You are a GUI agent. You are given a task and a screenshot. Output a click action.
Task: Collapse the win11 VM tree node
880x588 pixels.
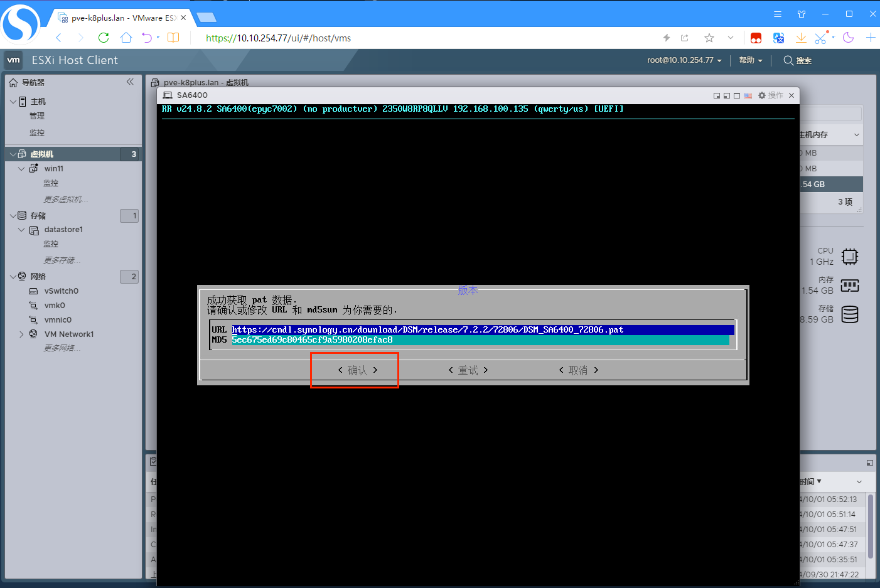pos(21,169)
